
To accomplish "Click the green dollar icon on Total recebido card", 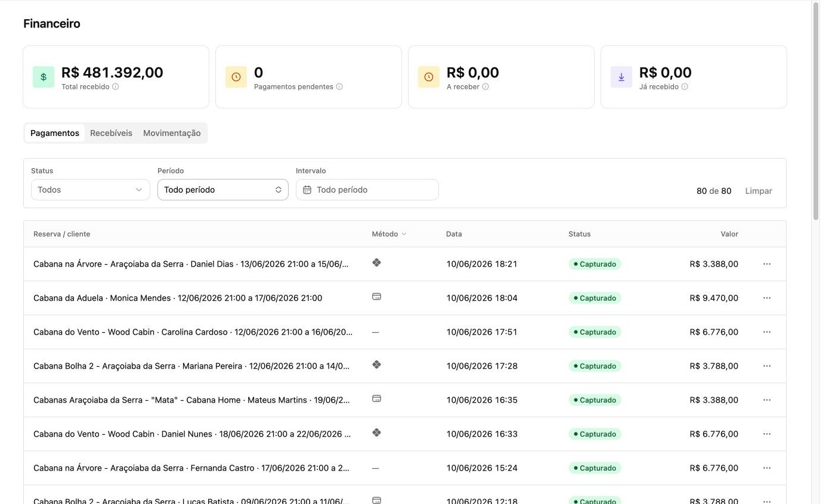I will coord(44,77).
